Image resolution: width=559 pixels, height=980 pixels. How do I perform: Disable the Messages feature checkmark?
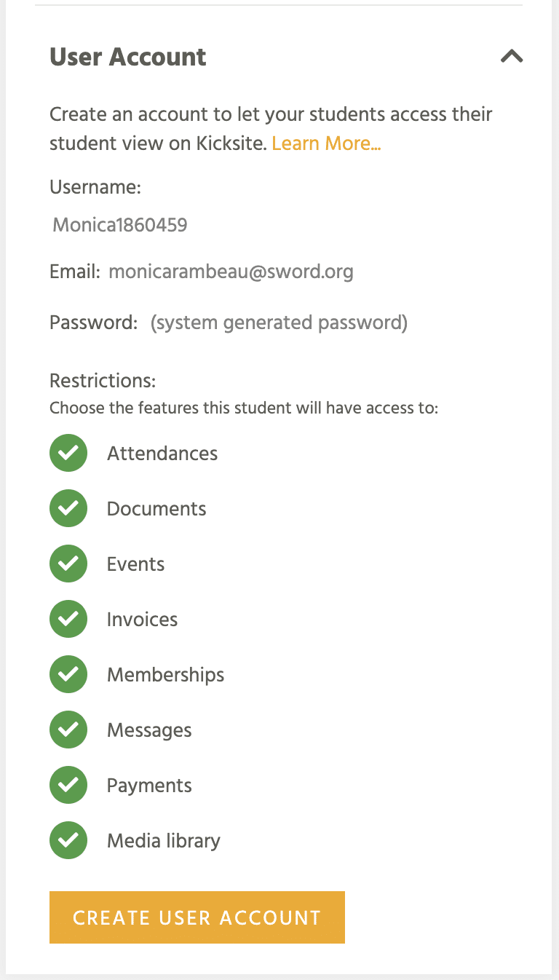(x=68, y=730)
